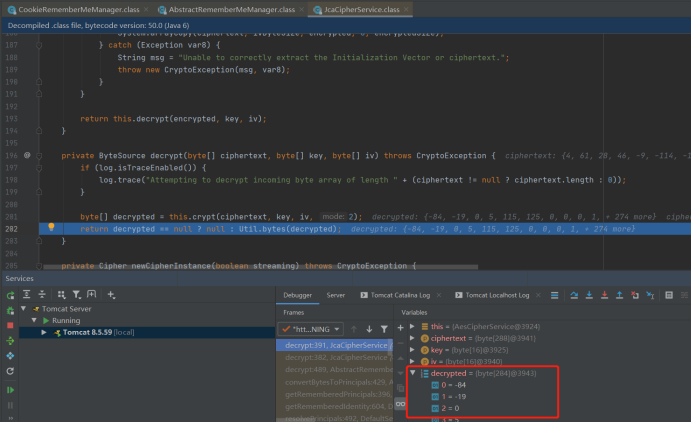Click the Step Into debugger icon
692x423 pixels.
click(x=589, y=295)
